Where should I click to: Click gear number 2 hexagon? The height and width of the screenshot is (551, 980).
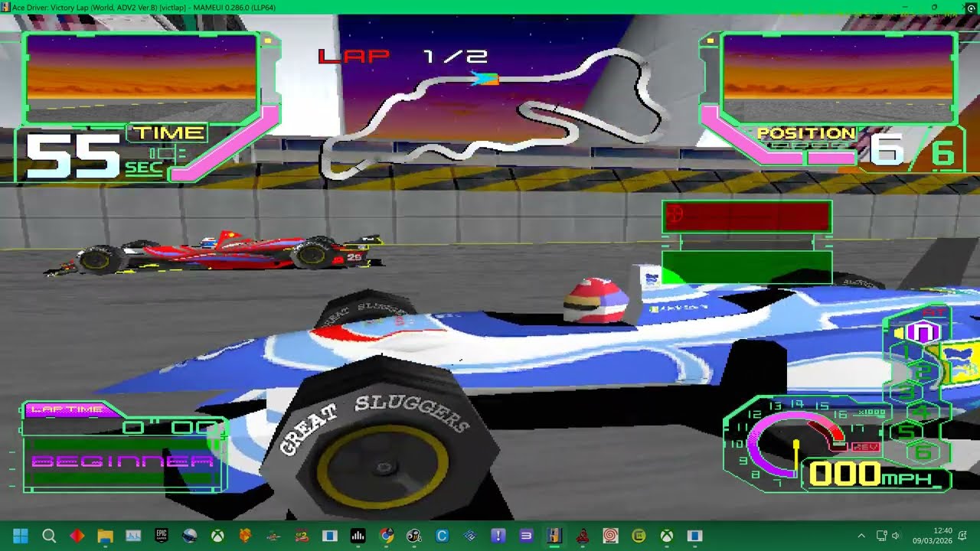(923, 372)
